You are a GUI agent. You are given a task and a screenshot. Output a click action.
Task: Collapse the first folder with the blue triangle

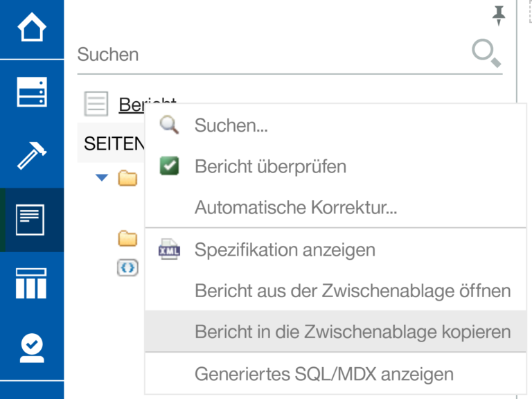pyautogui.click(x=101, y=177)
